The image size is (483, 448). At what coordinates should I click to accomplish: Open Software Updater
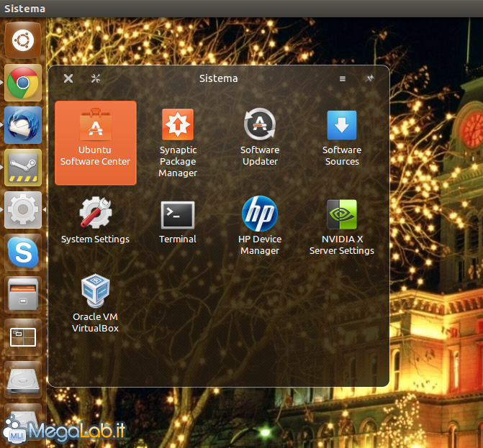[x=260, y=137]
